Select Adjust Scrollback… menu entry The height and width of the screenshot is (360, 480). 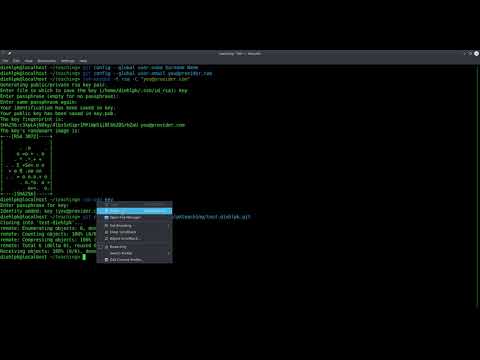click(x=135, y=239)
